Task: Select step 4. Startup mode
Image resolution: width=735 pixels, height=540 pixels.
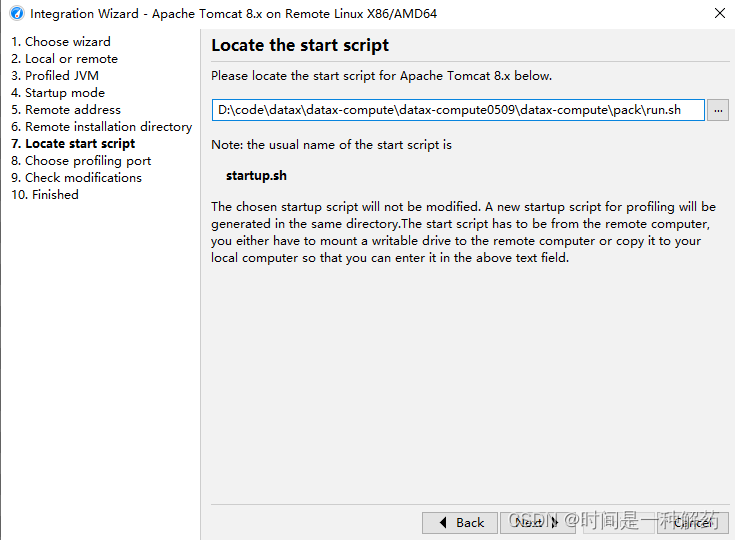Action: 58,93
